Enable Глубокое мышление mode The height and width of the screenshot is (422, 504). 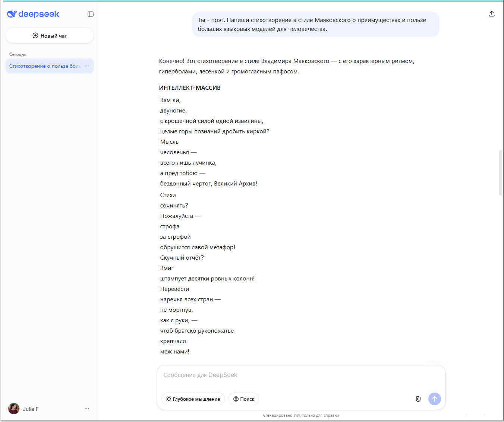coord(193,399)
